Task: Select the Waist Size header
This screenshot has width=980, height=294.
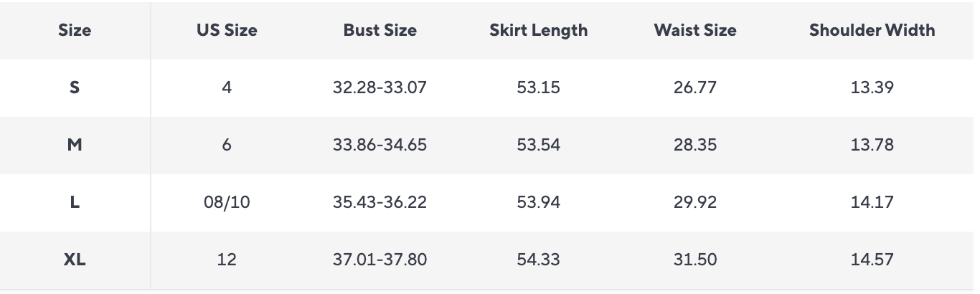Action: coord(694,30)
